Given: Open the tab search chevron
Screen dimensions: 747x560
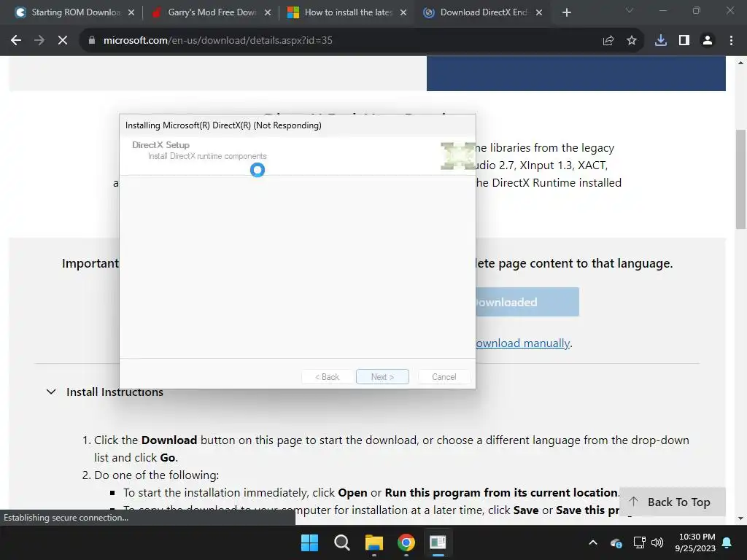Looking at the screenshot, I should (630, 10).
